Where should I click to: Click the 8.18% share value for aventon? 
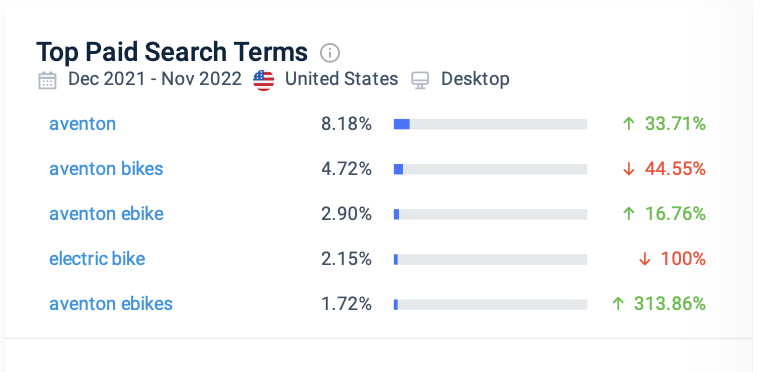[x=346, y=125]
